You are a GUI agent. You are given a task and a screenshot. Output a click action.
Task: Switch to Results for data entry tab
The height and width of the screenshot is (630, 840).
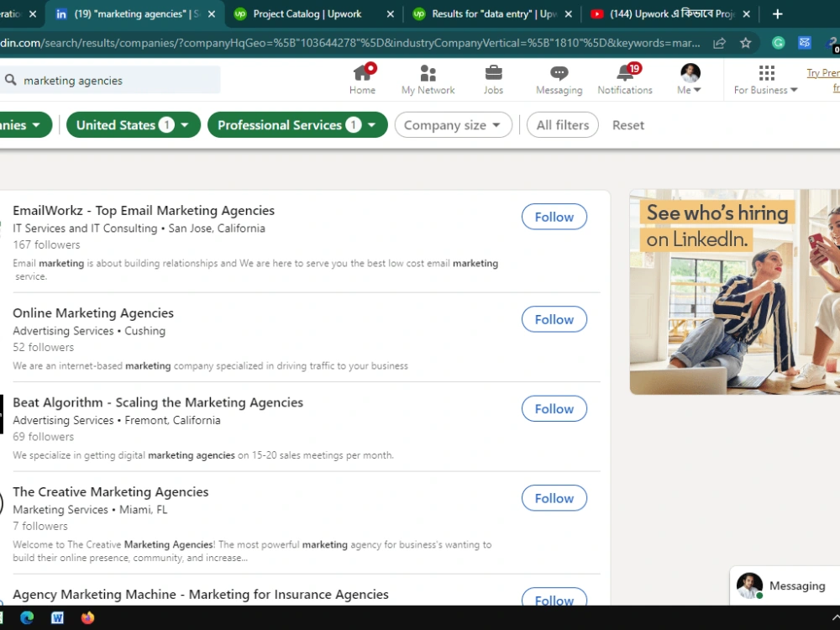pos(485,14)
